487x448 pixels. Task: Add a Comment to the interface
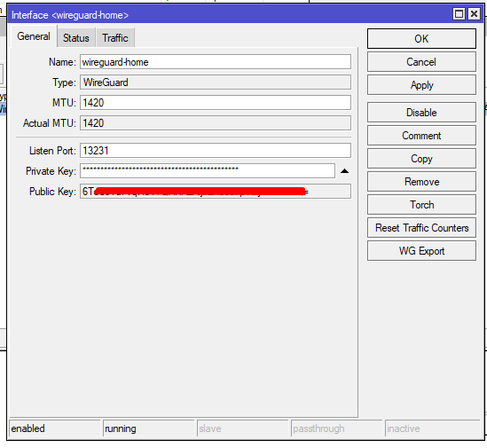pyautogui.click(x=421, y=136)
